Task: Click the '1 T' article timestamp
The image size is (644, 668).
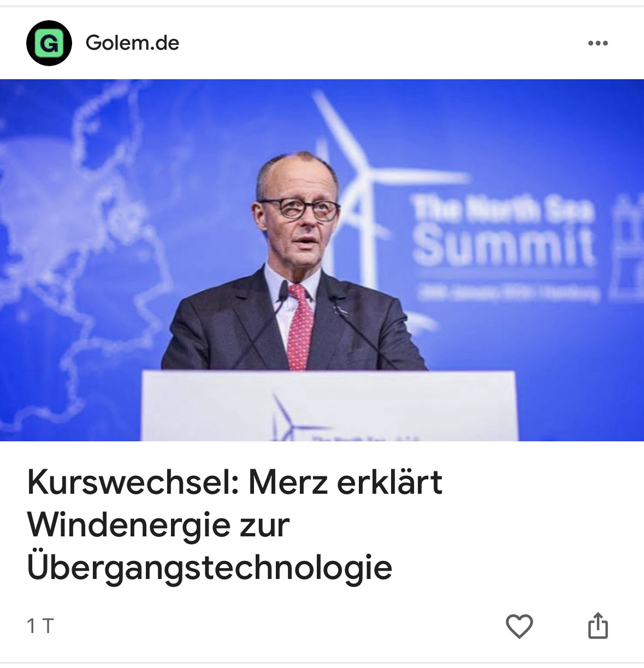Action: pyautogui.click(x=40, y=626)
